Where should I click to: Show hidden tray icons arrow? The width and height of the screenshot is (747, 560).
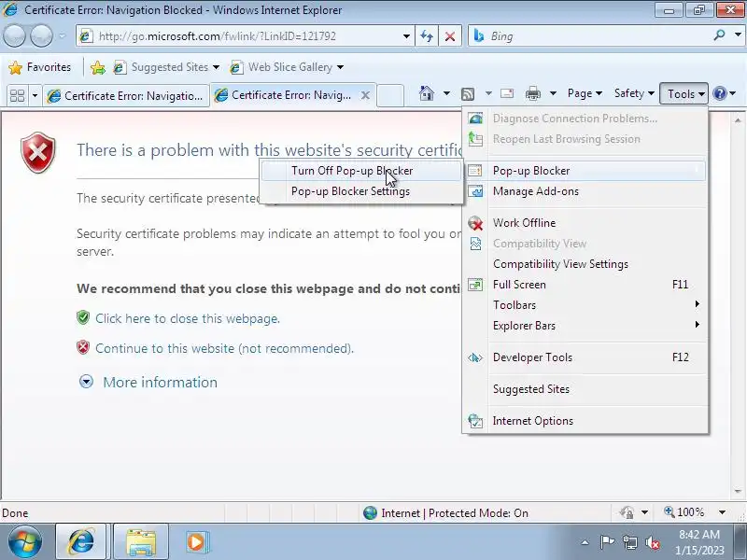pyautogui.click(x=585, y=542)
